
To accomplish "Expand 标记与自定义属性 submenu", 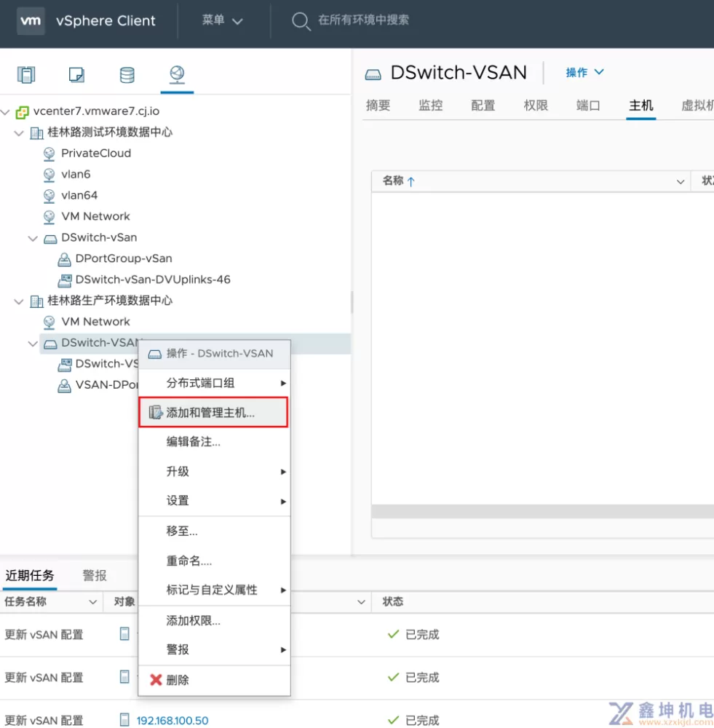I will (x=215, y=590).
